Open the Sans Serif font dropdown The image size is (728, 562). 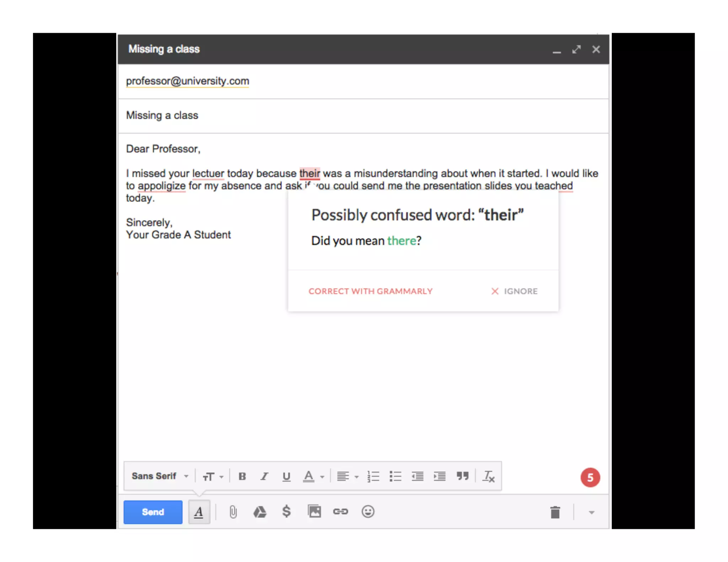[160, 476]
